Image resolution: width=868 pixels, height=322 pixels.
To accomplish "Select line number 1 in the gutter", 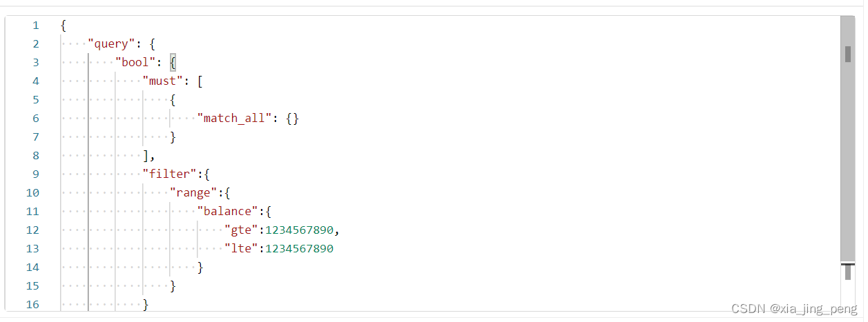I will (x=36, y=26).
